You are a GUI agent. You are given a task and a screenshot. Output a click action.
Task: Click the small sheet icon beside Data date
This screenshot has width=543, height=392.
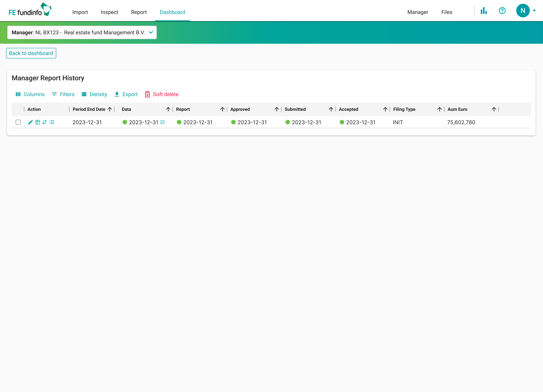tap(163, 122)
